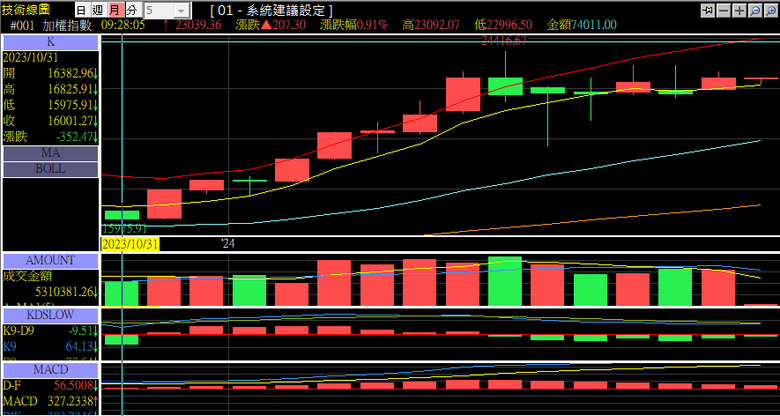Click the low price 15975.91 in K panel
This screenshot has width=780, height=416.
pos(71,105)
